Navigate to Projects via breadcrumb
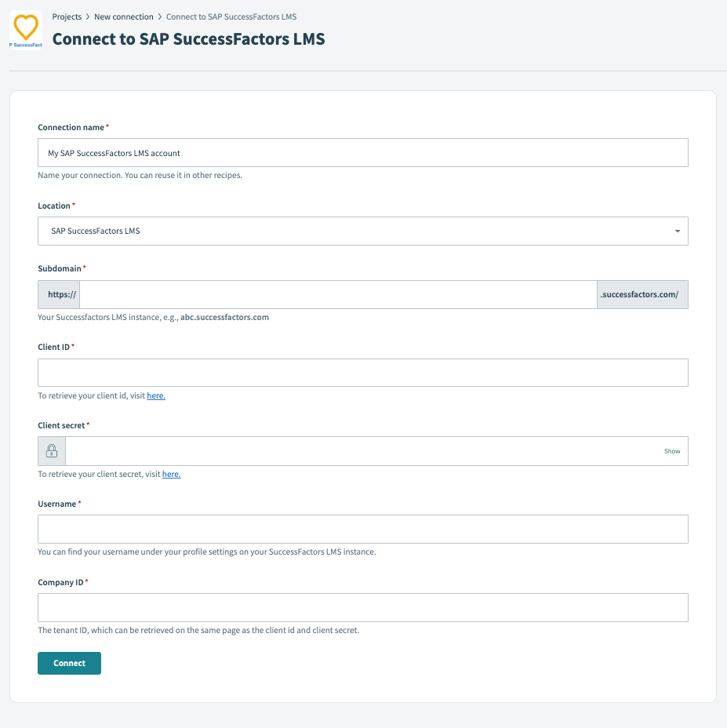The image size is (727, 728). pos(67,16)
